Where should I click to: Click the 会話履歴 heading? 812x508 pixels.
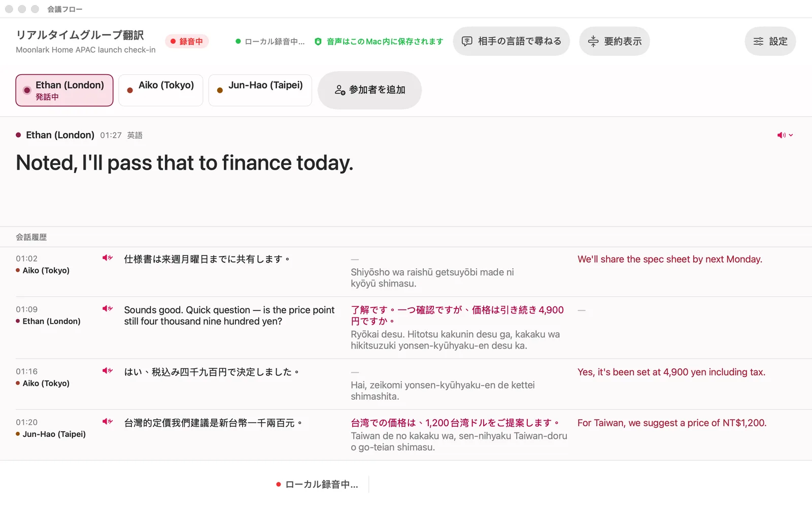(x=31, y=237)
